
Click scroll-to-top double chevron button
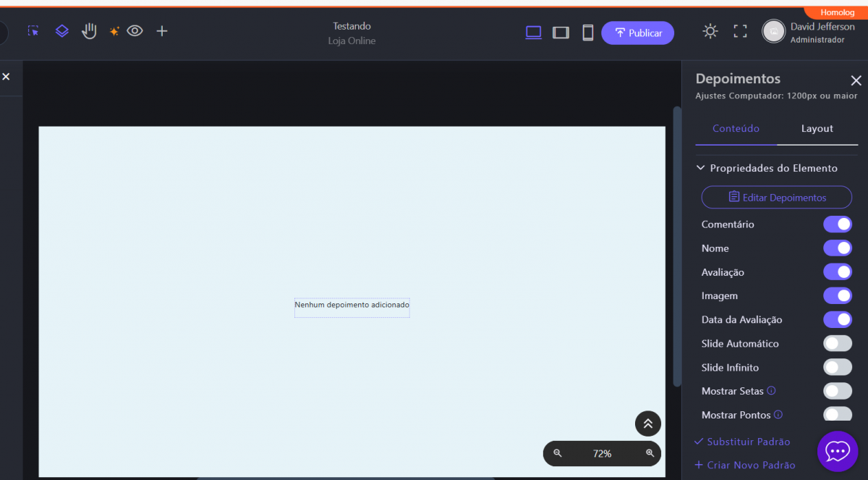click(647, 424)
